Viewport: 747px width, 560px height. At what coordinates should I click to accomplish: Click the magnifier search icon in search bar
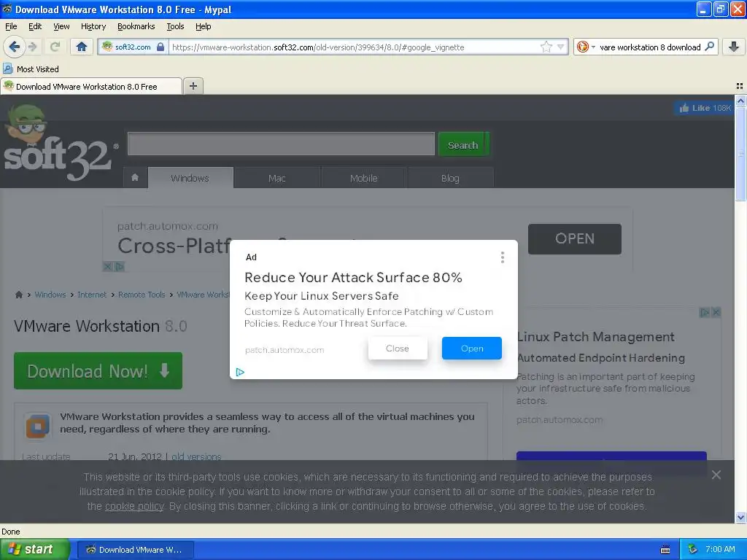pyautogui.click(x=709, y=47)
